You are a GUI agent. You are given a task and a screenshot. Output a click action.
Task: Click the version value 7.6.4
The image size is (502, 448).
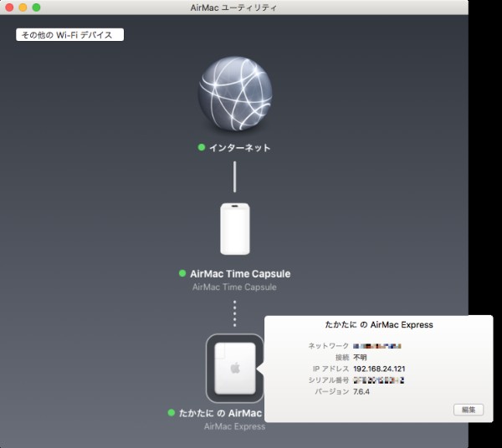[x=361, y=391]
